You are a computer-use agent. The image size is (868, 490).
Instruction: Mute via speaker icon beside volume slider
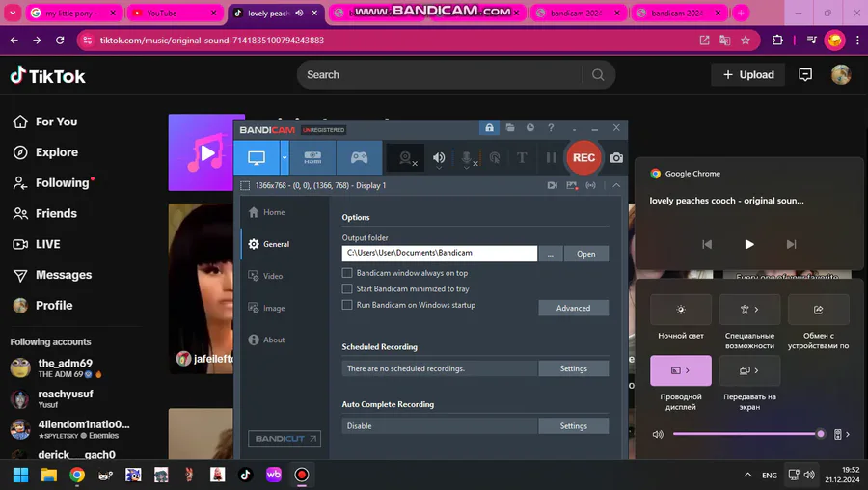(658, 435)
